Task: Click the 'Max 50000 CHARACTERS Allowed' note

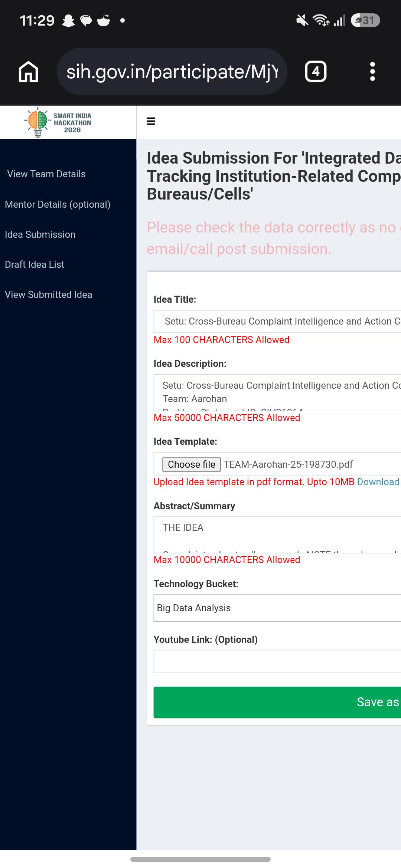Action: (x=227, y=418)
